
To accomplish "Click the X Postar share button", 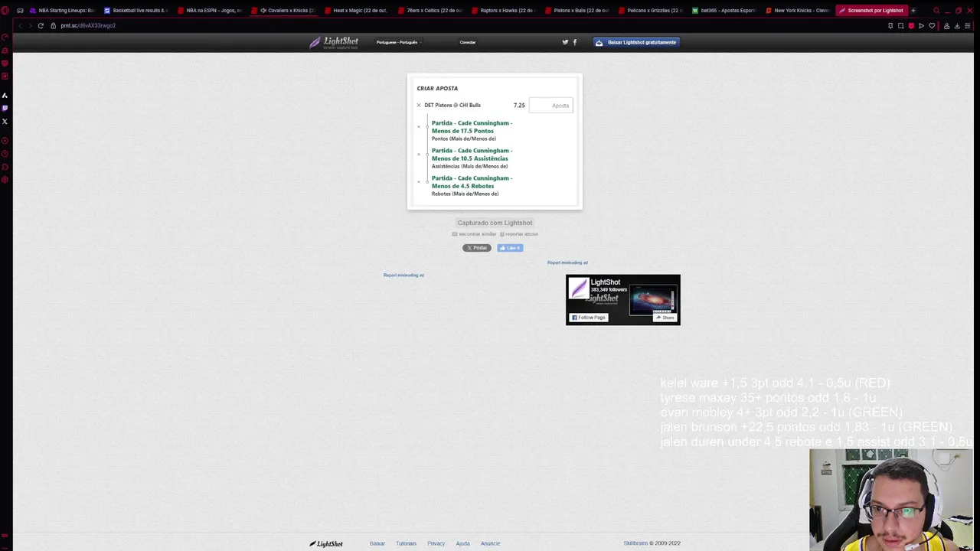I will (477, 248).
